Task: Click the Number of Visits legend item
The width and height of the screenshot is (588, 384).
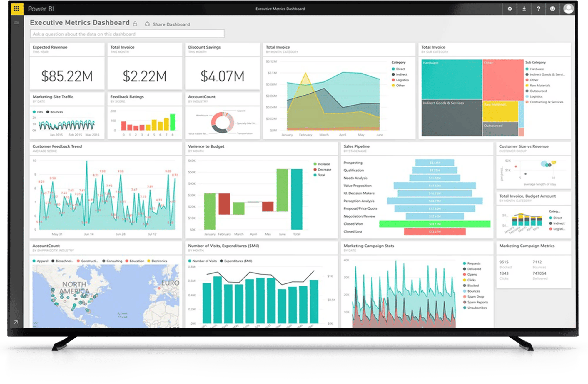Action: pyautogui.click(x=203, y=261)
